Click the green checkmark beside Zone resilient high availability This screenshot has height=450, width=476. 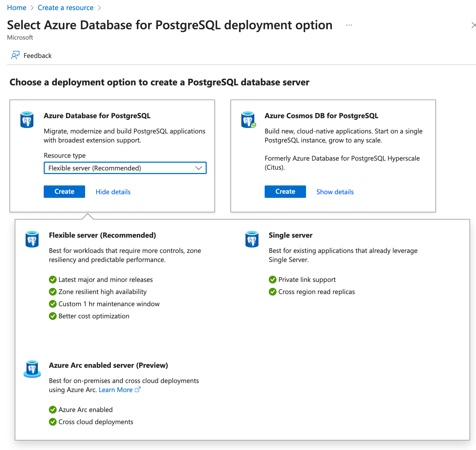[x=53, y=291]
